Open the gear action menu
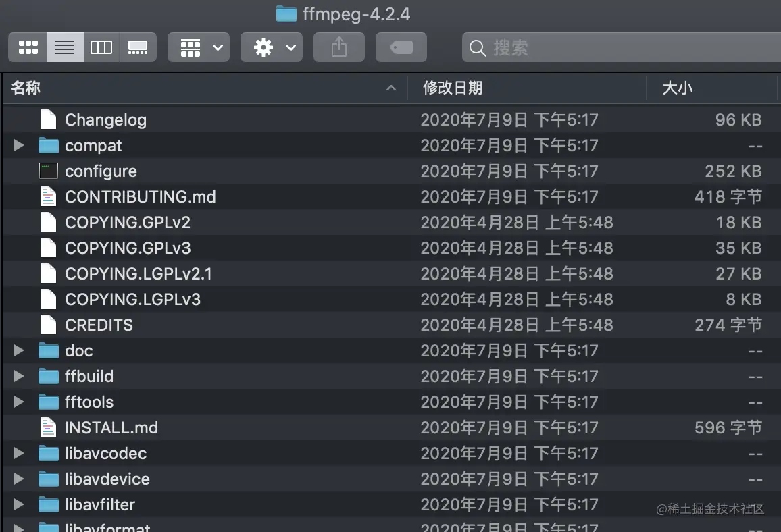Viewport: 781px width, 532px height. coord(272,47)
